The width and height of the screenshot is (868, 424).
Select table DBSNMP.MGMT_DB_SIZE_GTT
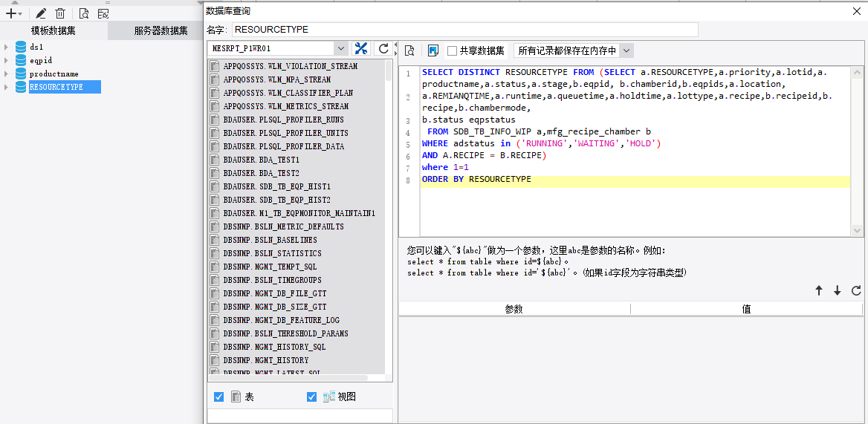click(x=274, y=307)
